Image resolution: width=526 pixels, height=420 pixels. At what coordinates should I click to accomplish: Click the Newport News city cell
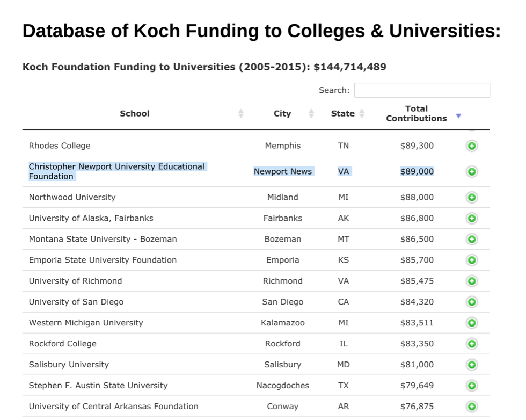[x=283, y=172]
